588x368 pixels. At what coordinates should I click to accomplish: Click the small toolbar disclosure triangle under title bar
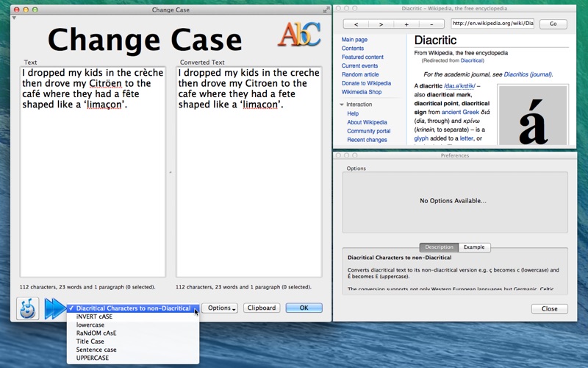[14, 18]
